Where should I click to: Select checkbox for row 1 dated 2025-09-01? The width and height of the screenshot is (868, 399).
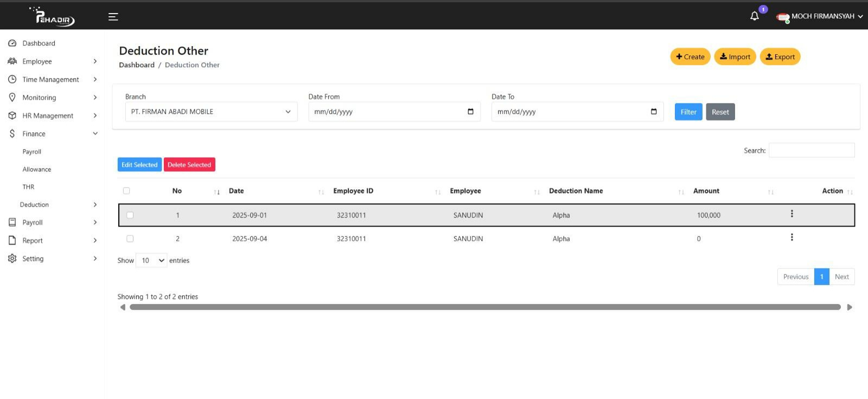[130, 215]
